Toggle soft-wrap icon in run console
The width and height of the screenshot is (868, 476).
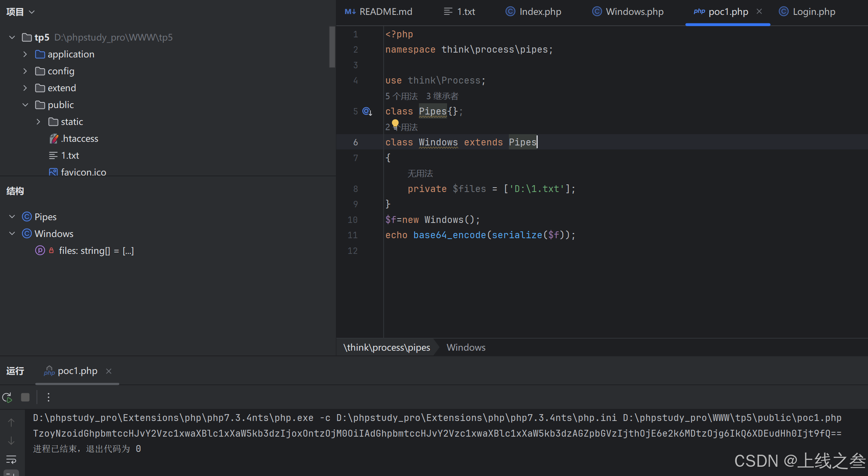tap(11, 459)
